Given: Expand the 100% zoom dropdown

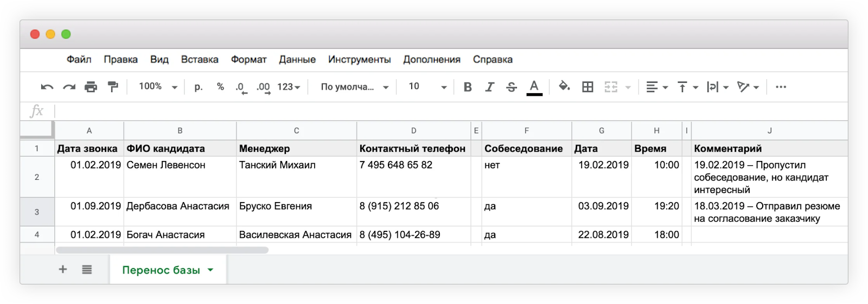Looking at the screenshot, I should pos(158,87).
